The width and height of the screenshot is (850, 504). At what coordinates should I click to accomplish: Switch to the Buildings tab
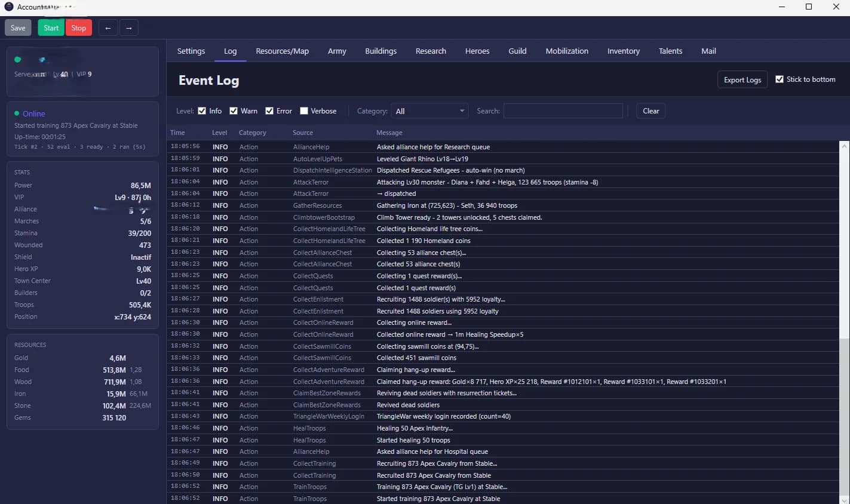coord(380,51)
